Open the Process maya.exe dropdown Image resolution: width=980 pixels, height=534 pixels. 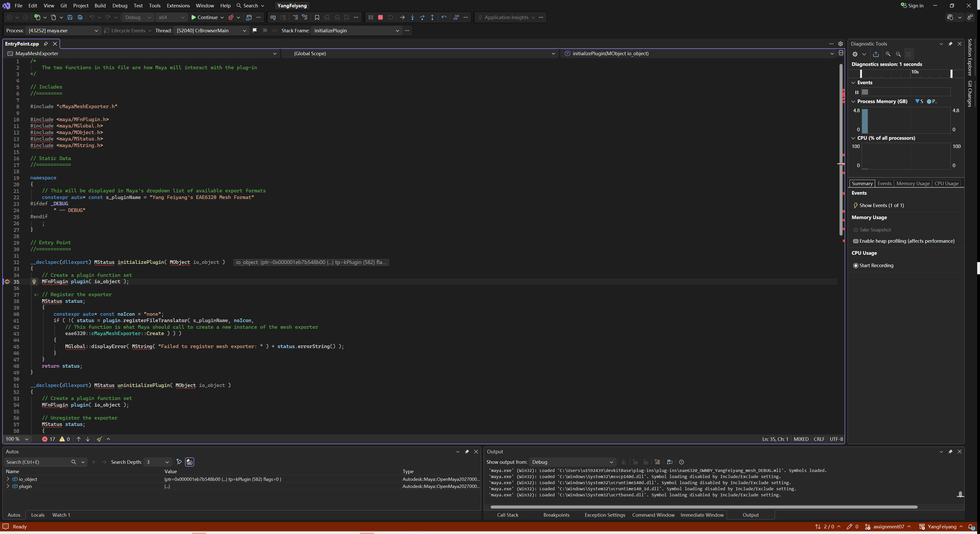(64, 31)
